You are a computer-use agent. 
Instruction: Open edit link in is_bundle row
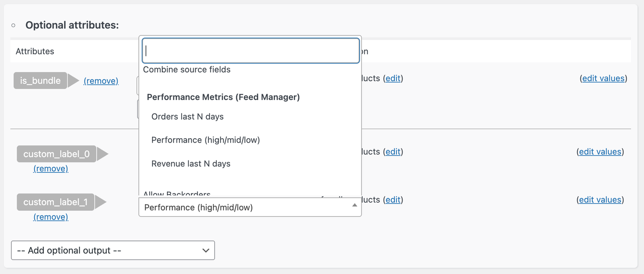pos(393,78)
